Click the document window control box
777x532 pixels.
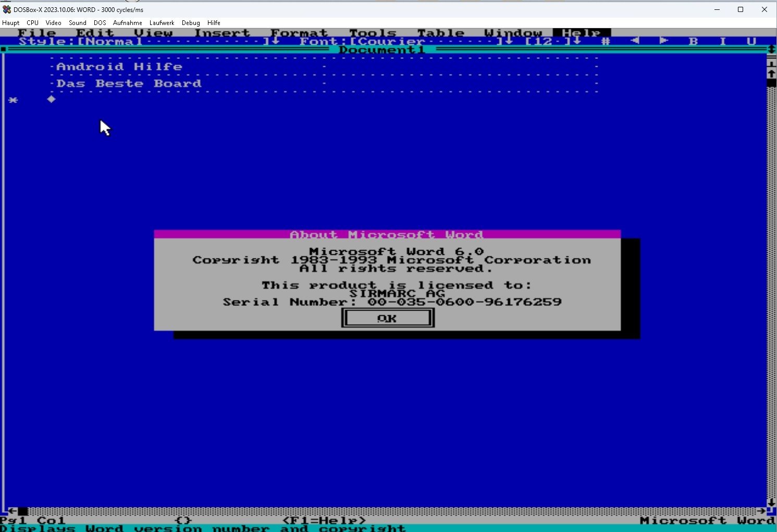coord(4,50)
